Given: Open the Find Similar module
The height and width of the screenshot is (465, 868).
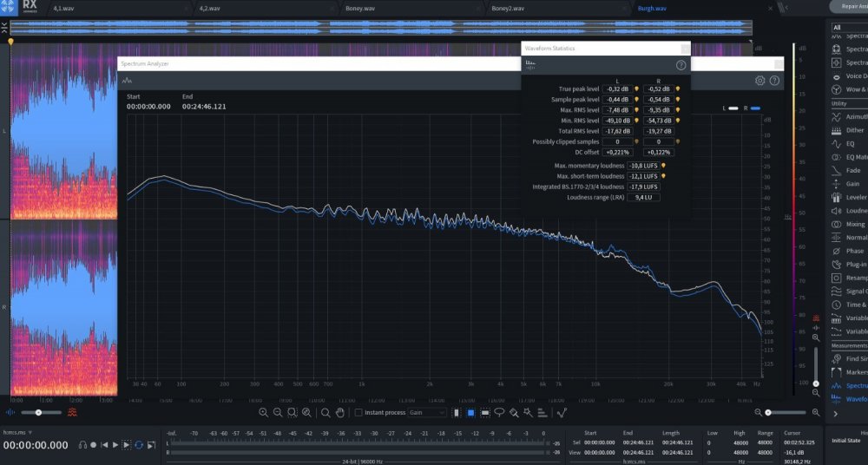Looking at the screenshot, I should (x=849, y=358).
